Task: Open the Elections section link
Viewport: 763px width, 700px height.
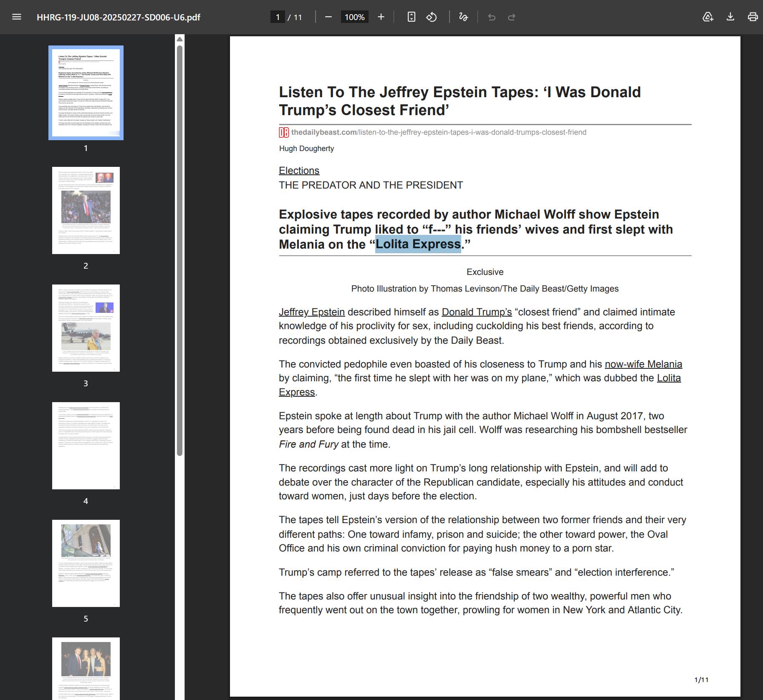Action: click(299, 171)
